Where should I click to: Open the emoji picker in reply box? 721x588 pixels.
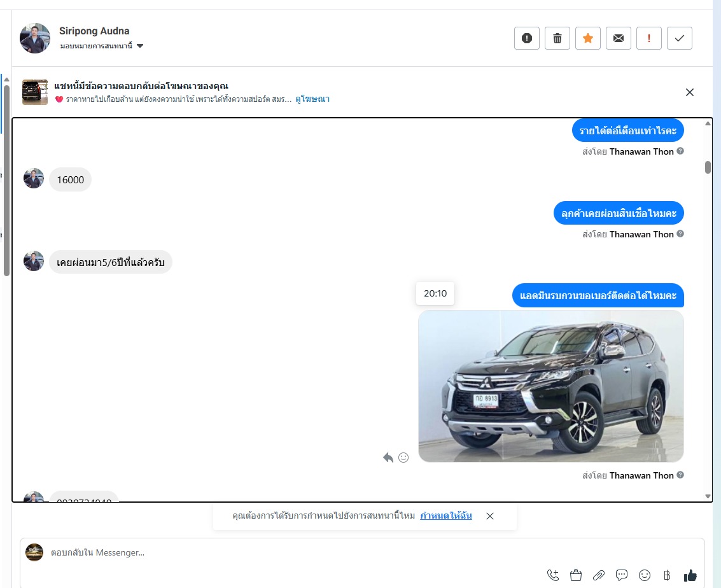(x=645, y=575)
